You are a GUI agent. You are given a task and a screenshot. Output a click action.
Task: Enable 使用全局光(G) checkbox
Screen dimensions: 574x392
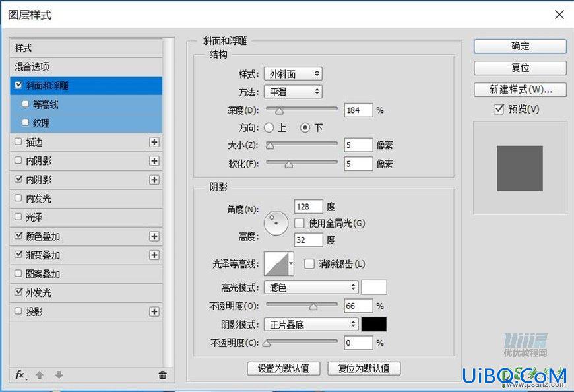tap(299, 223)
